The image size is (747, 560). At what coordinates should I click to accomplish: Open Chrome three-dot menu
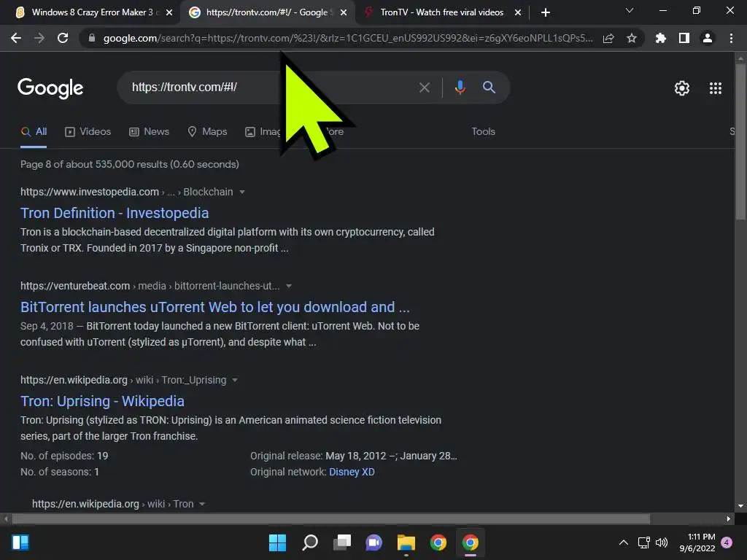[x=731, y=38]
